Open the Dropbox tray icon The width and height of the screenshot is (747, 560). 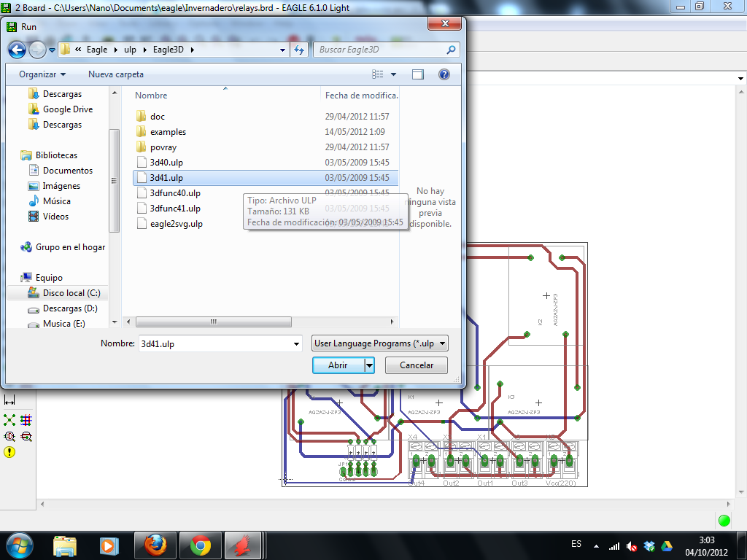(649, 546)
